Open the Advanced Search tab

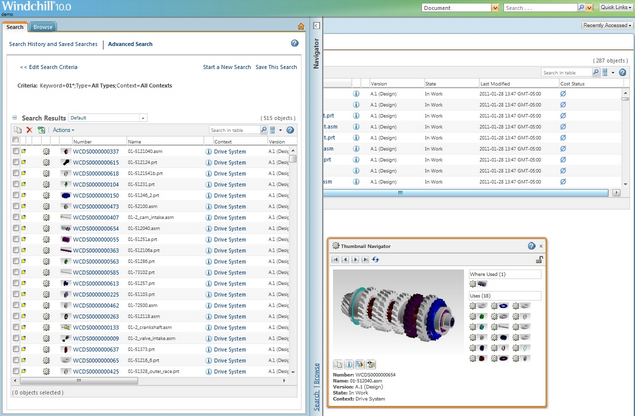[x=130, y=44]
